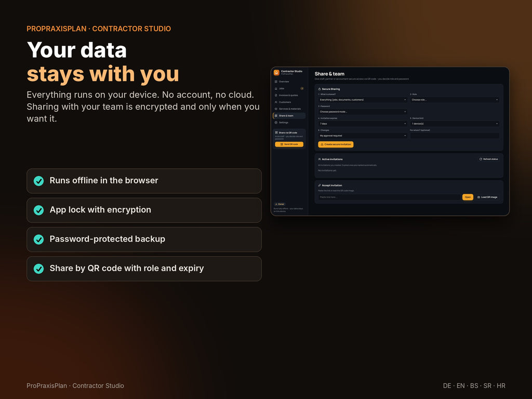Click SR in the footer language list
This screenshot has height=399, width=532.
click(x=487, y=386)
